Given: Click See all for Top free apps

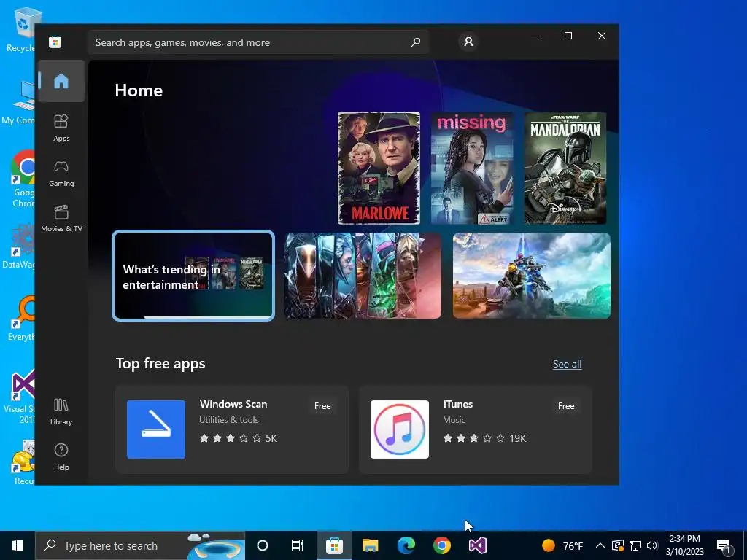Looking at the screenshot, I should 567,365.
